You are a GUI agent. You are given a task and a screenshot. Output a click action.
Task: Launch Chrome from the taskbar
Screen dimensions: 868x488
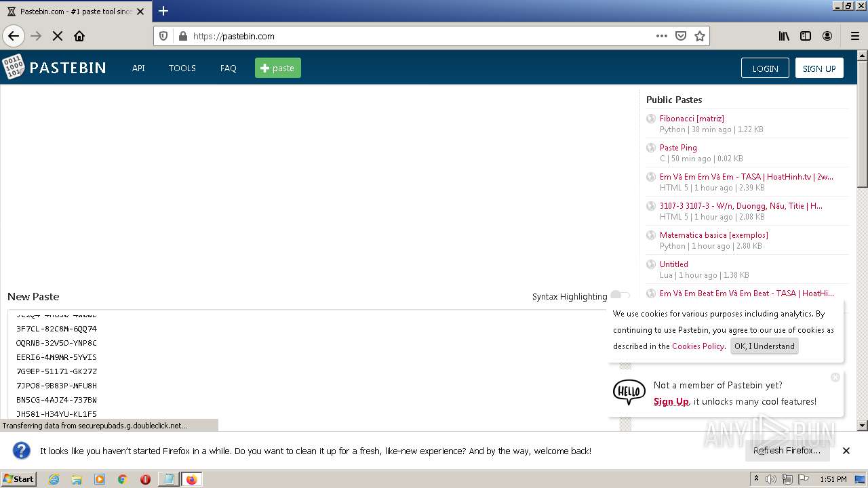click(122, 479)
